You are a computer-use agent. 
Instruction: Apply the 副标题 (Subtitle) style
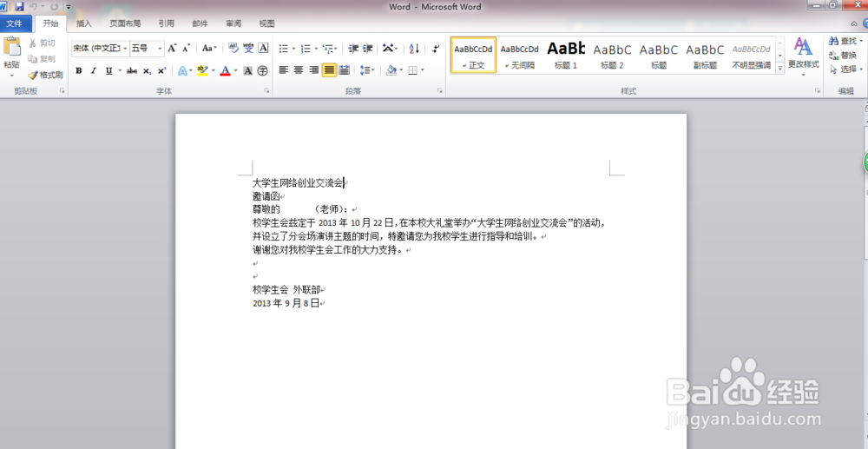click(x=705, y=55)
